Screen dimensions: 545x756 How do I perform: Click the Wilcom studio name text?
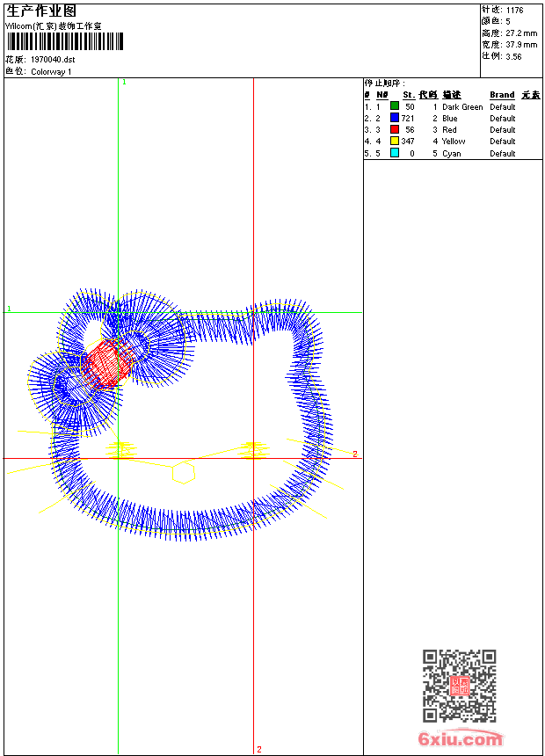[54, 26]
